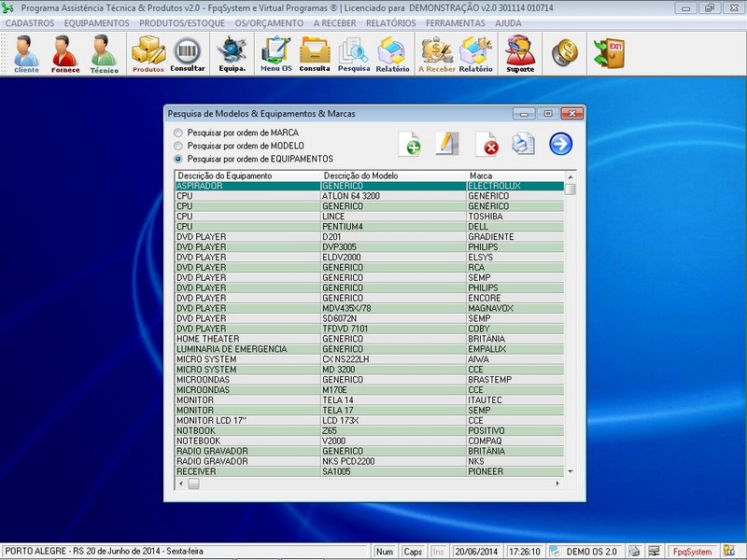Click the Descrição do Equipamento column header
This screenshot has width=747, height=560.
(247, 175)
